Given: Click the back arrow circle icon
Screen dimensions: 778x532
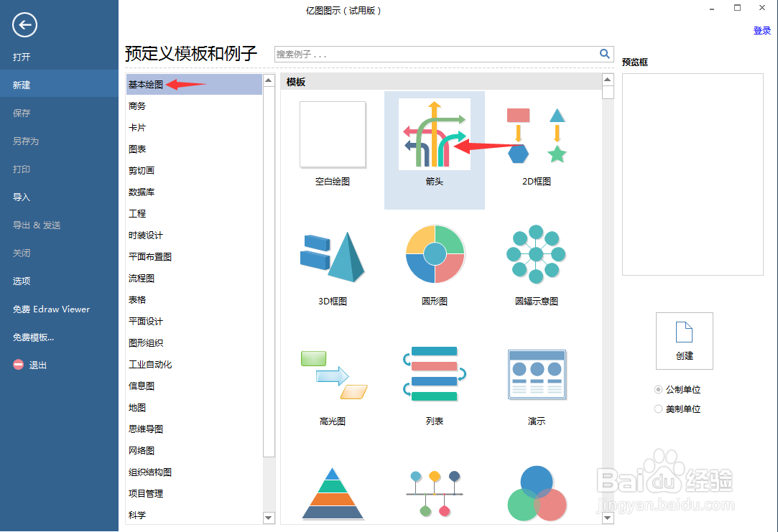Looking at the screenshot, I should (x=25, y=24).
